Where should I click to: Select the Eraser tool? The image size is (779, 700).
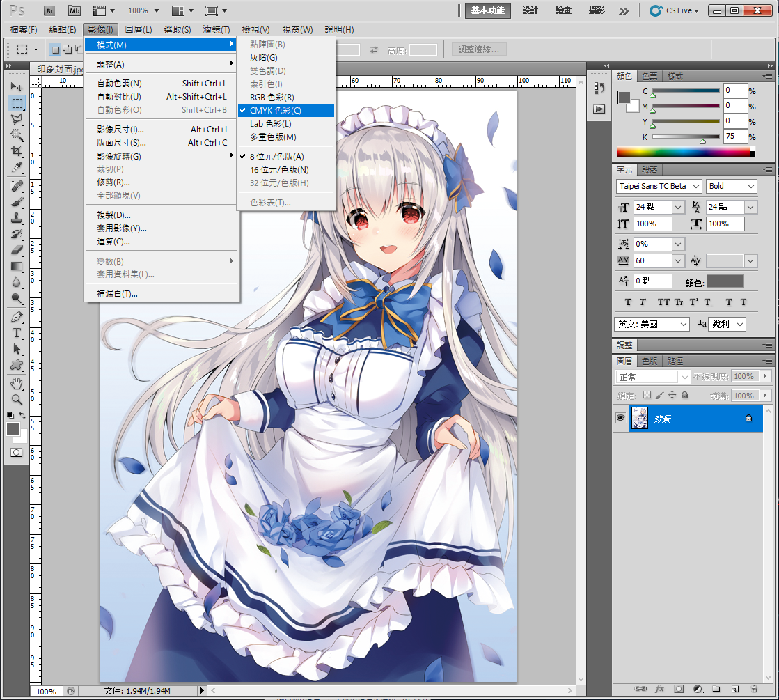tap(17, 250)
